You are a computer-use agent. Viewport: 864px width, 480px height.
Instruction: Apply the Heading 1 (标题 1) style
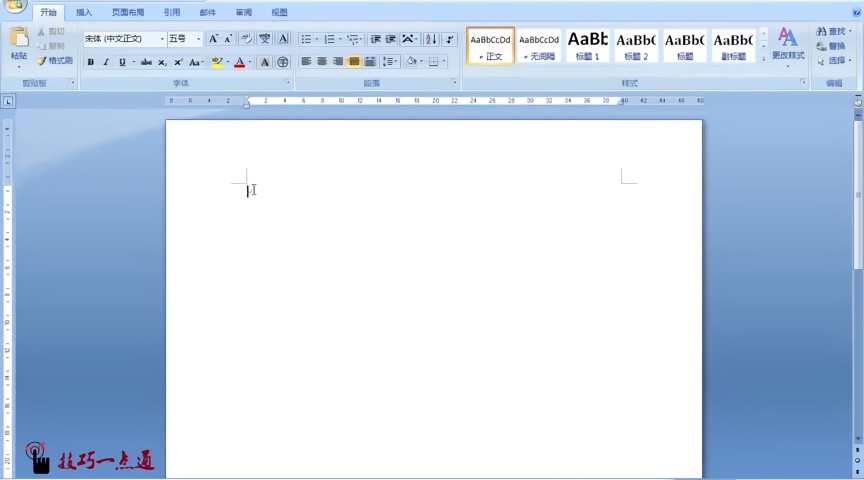(587, 46)
